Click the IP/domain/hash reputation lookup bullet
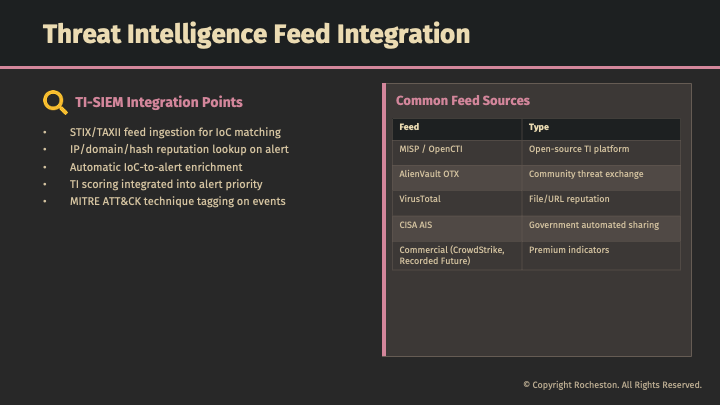This screenshot has height=405, width=720. coord(180,149)
